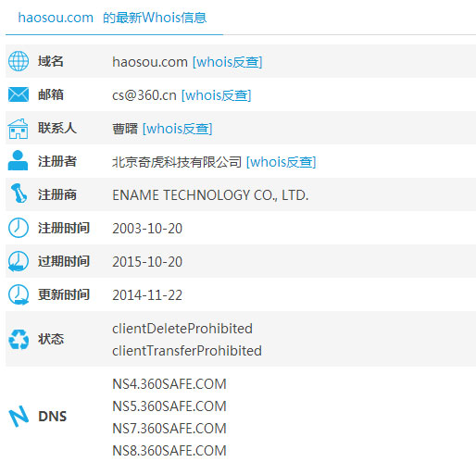Open whois反查 link for domain haosou.com
The image size is (476, 462).
click(x=228, y=62)
